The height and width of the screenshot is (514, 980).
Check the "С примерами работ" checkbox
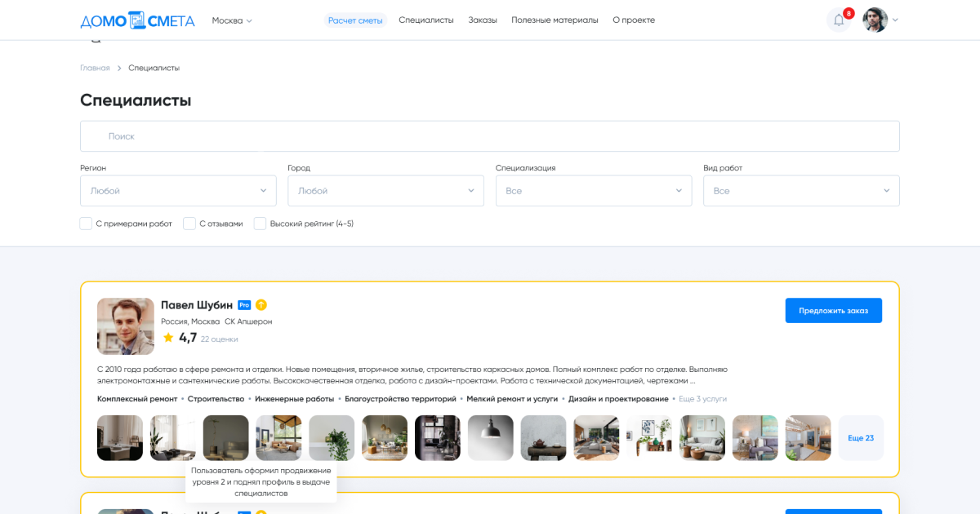86,224
